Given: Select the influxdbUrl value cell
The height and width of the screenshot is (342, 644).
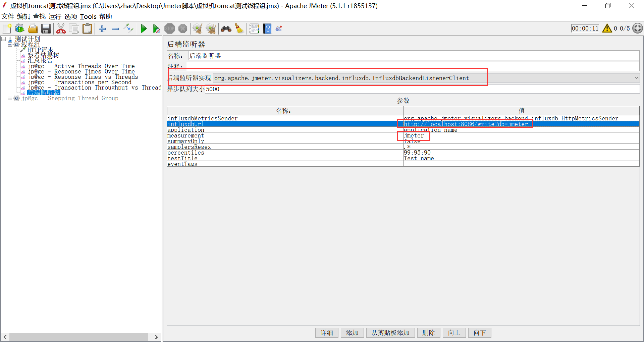Looking at the screenshot, I should 521,124.
